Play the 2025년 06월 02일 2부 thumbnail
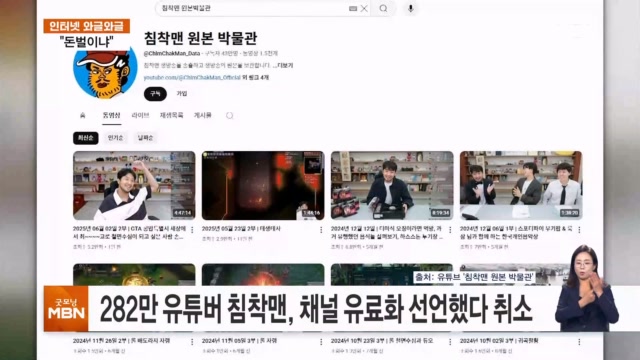Viewport: 640px width, 360px height. (x=134, y=186)
